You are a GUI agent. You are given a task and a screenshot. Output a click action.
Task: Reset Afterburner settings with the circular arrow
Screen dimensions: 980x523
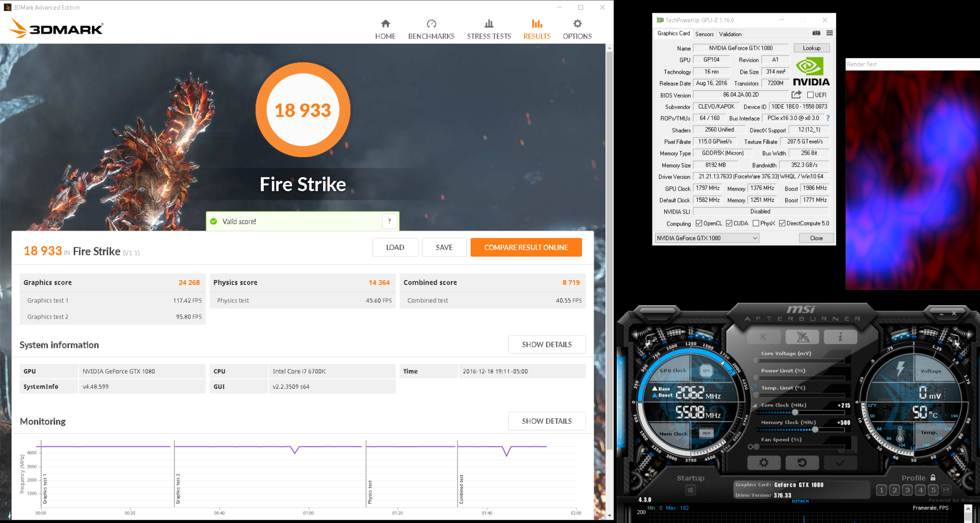802,463
